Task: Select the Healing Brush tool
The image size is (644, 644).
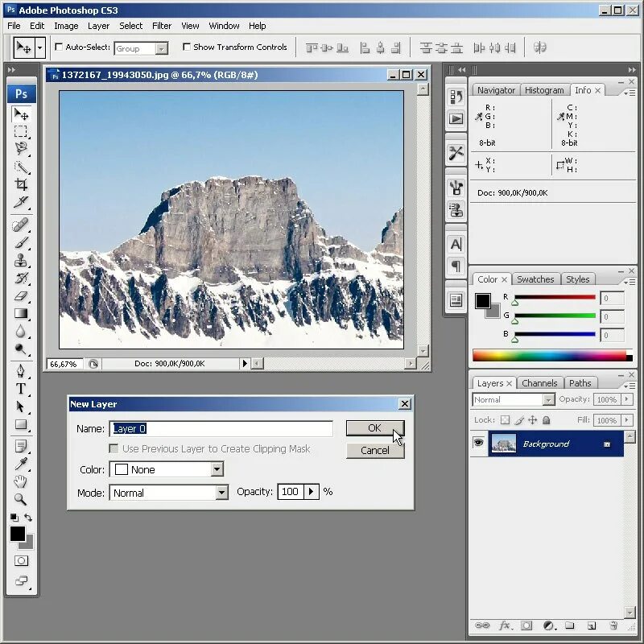Action: 21,225
